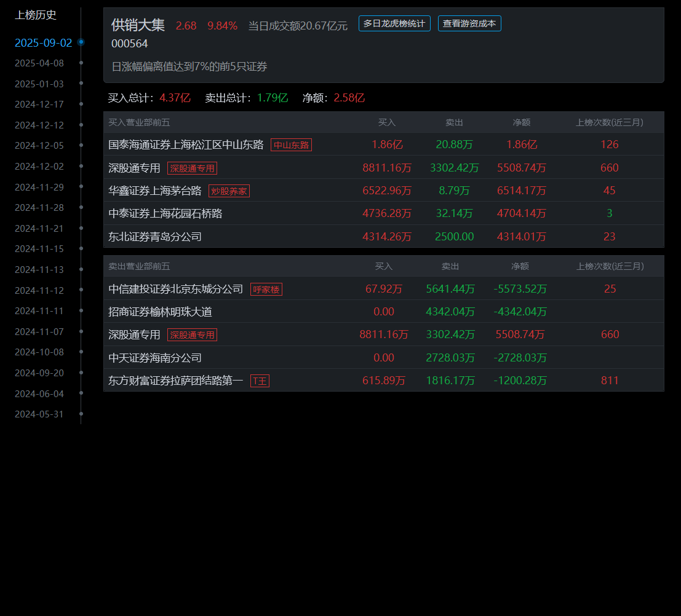Click the 买入总计 4.37亿 value
Viewport: 681px width, 616px height.
click(175, 98)
